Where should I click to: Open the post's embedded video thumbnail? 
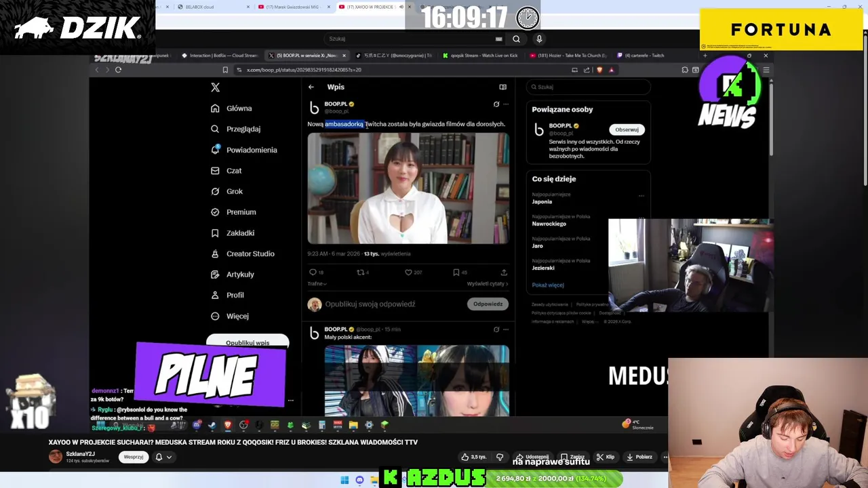pyautogui.click(x=408, y=188)
